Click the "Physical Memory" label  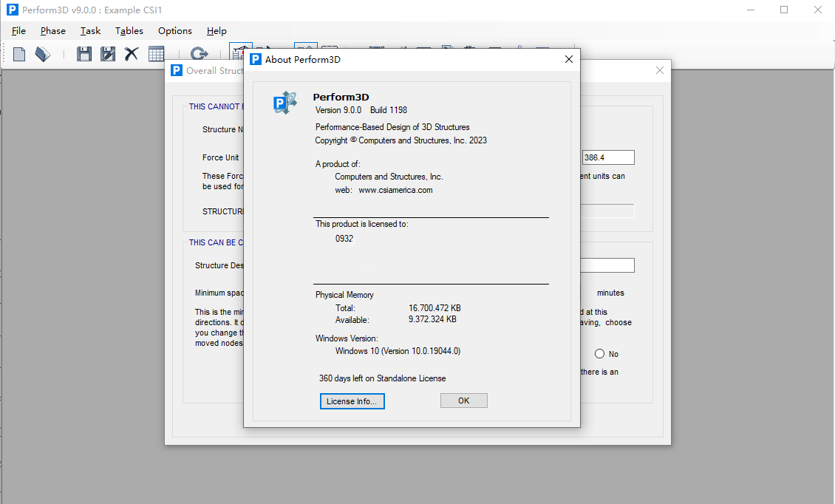(344, 295)
